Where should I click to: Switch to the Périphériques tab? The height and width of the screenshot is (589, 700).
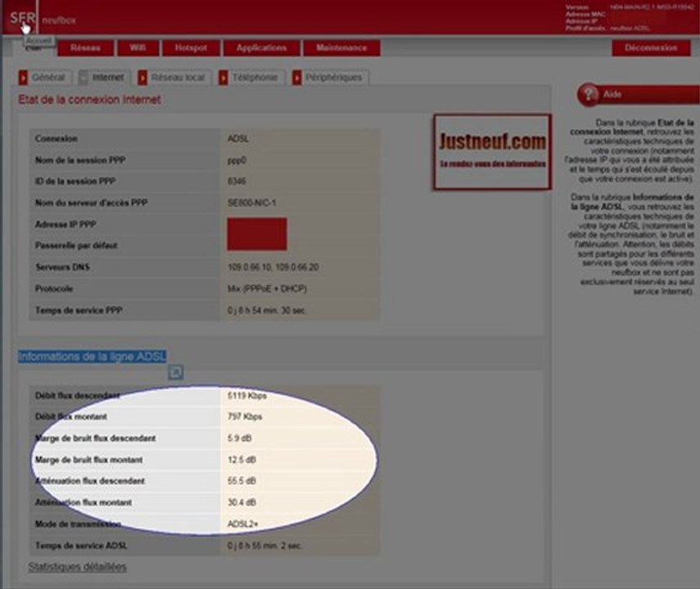coord(334,78)
